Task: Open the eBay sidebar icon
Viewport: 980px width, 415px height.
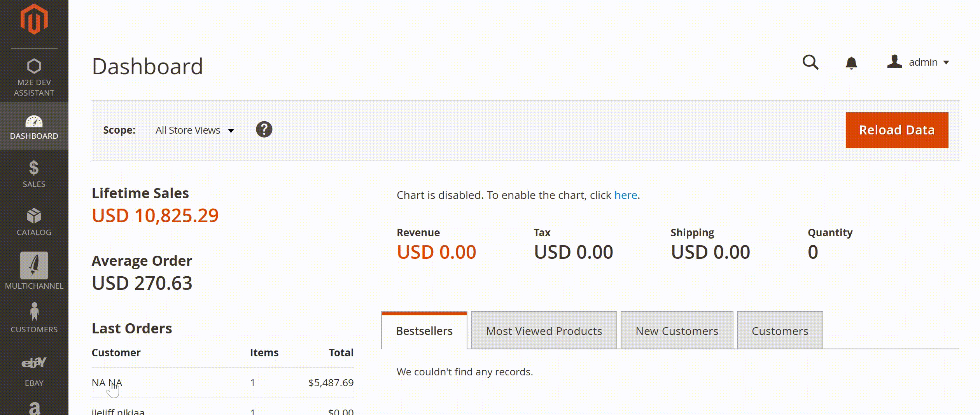Action: (x=34, y=363)
